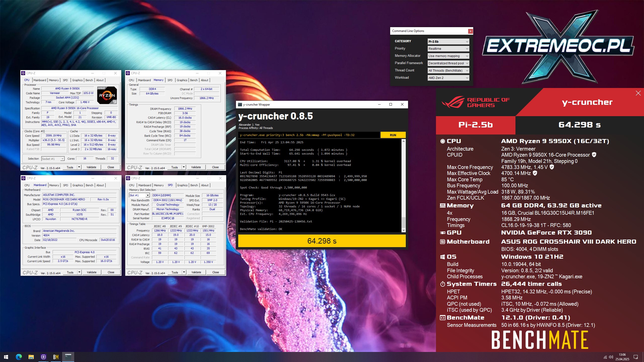This screenshot has width=644, height=362.
Task: Click the BenchMate Memory section icon
Action: (x=442, y=206)
